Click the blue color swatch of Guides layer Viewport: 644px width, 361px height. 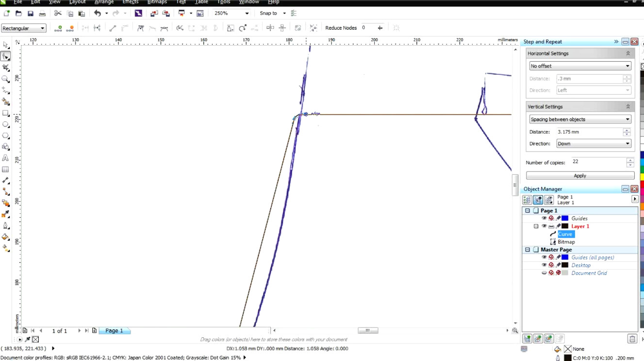(x=565, y=219)
